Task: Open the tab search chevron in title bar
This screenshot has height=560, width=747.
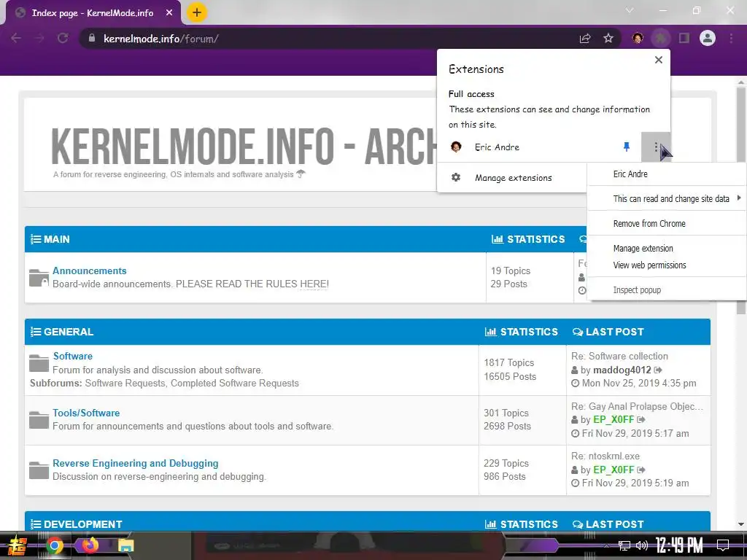Action: click(630, 10)
